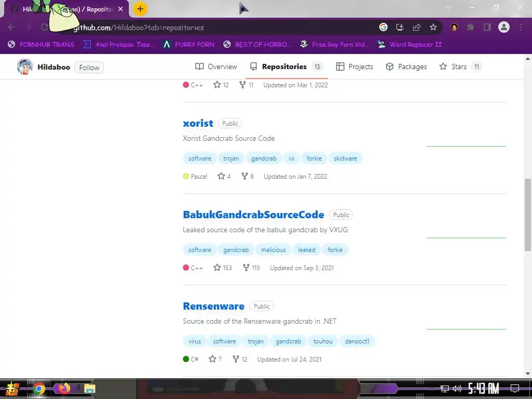Open the Word Replacer II bookmark
The image size is (532, 399).
pos(409,45)
